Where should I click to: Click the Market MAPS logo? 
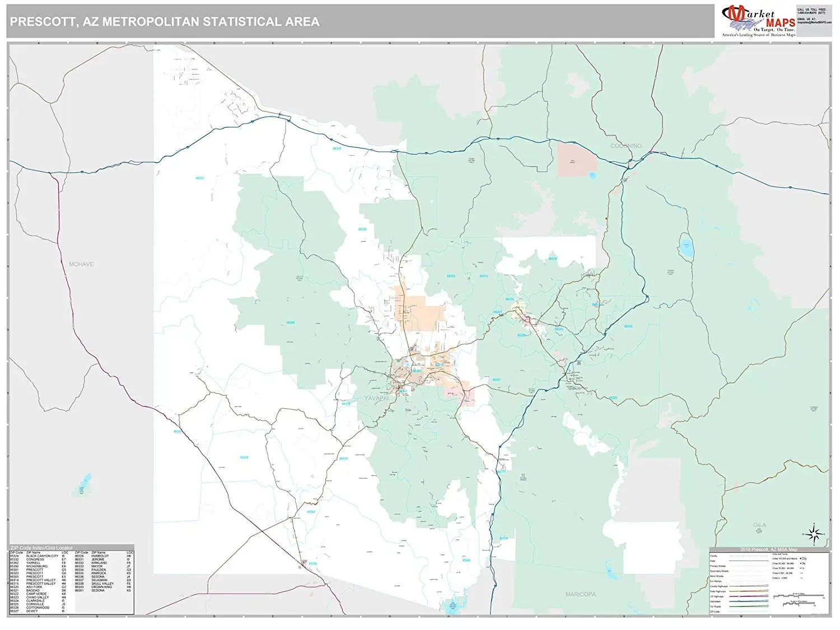[x=758, y=21]
